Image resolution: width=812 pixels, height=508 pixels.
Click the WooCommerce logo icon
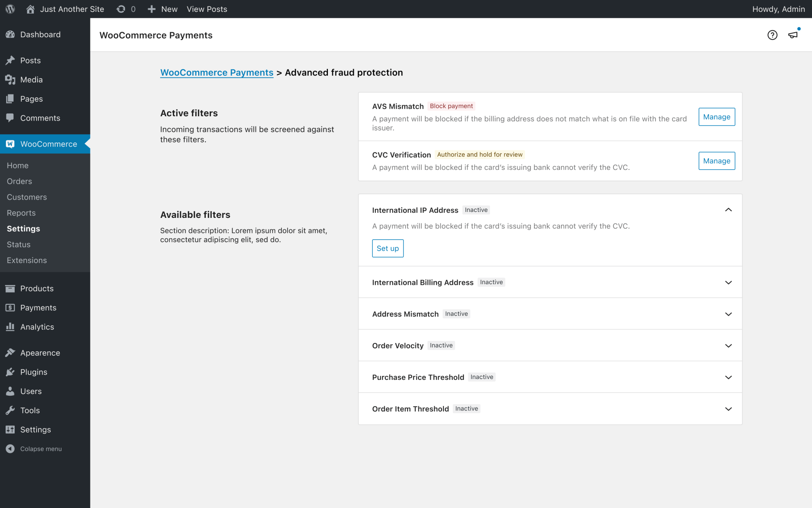[10, 144]
